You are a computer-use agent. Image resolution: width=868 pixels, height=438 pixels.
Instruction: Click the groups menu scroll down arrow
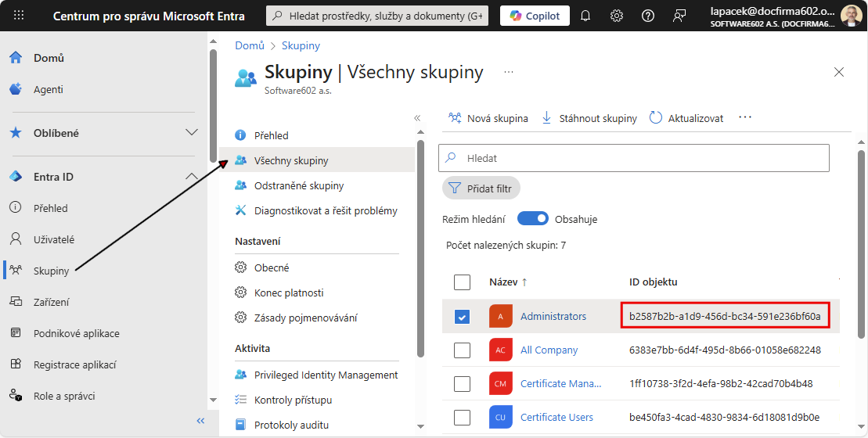pos(420,426)
